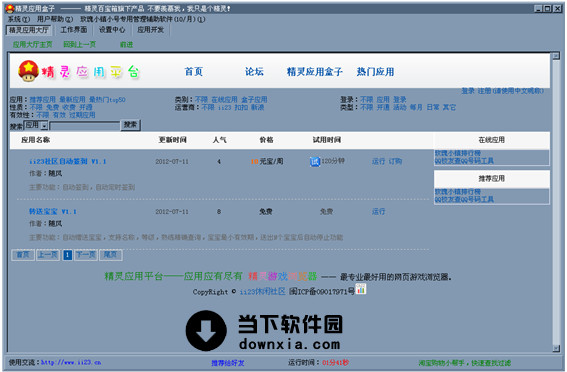Select 日常 in the 类型 row
This screenshot has height=372, width=567.
(433, 107)
